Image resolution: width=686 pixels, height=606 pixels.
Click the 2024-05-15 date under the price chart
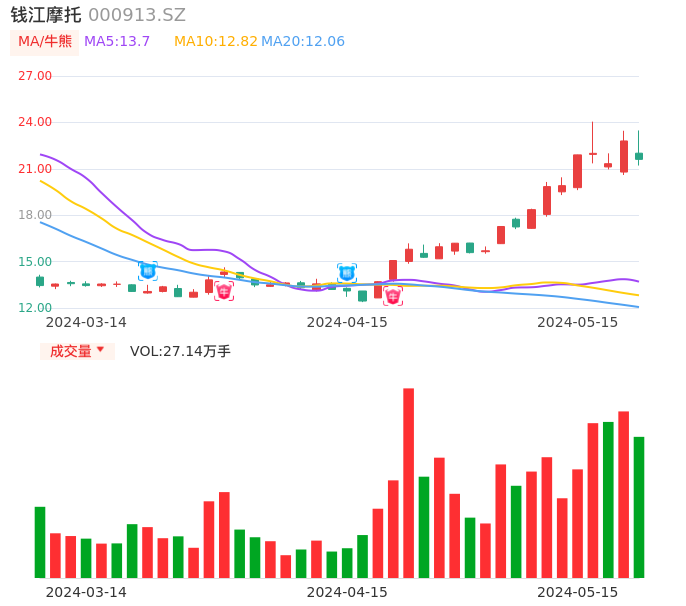pos(578,322)
